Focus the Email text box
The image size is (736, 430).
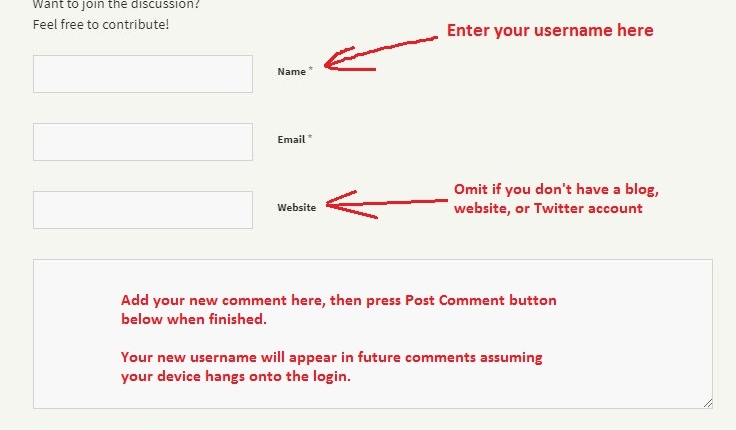tap(142, 142)
